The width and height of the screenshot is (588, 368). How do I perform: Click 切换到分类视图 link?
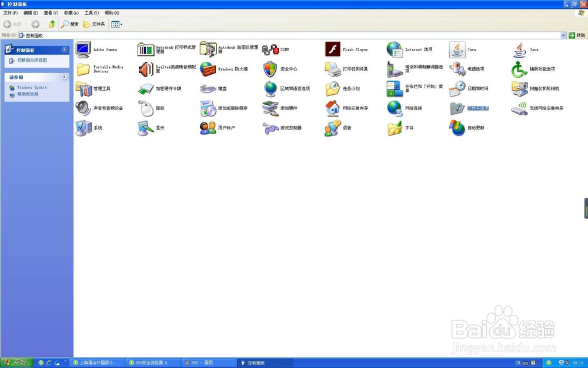(x=32, y=60)
